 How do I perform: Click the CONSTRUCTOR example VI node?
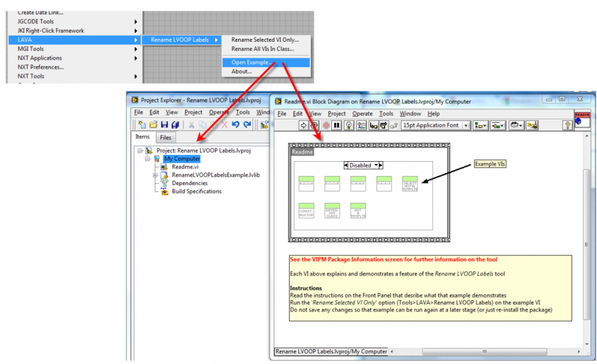tap(306, 211)
